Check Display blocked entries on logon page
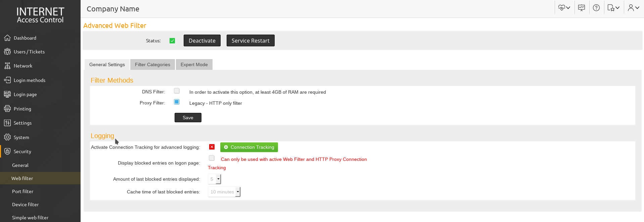644x222 pixels. click(x=212, y=158)
